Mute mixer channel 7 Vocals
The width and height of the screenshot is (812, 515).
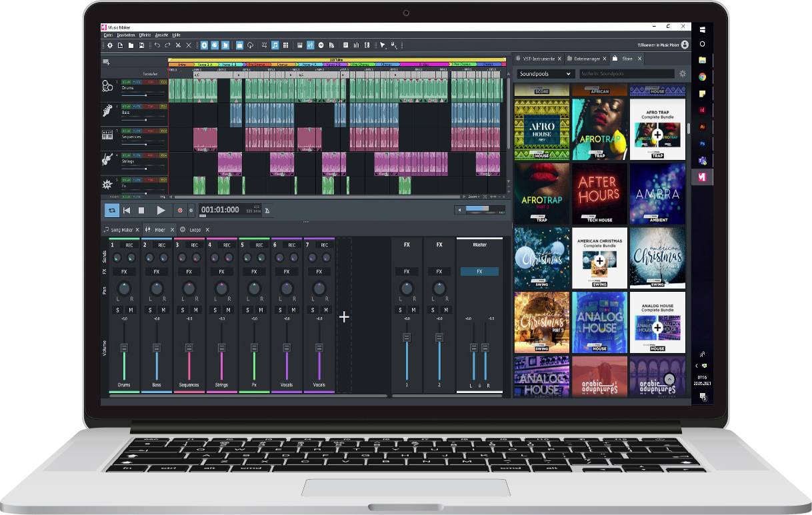(326, 310)
